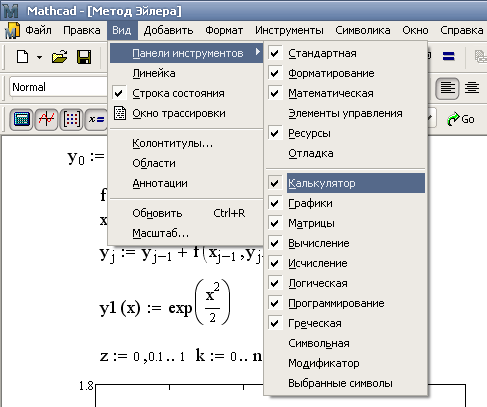Click the Вид menu
Image resolution: width=487 pixels, height=407 pixels.
tap(122, 30)
